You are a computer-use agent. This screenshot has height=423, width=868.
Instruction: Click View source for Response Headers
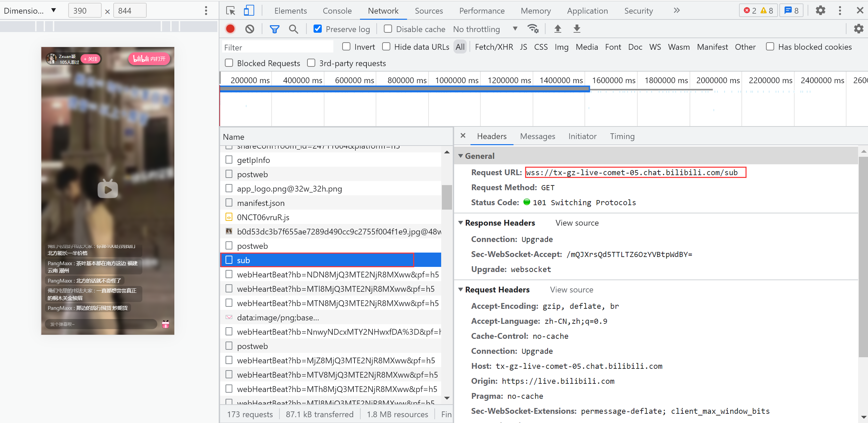pos(577,223)
